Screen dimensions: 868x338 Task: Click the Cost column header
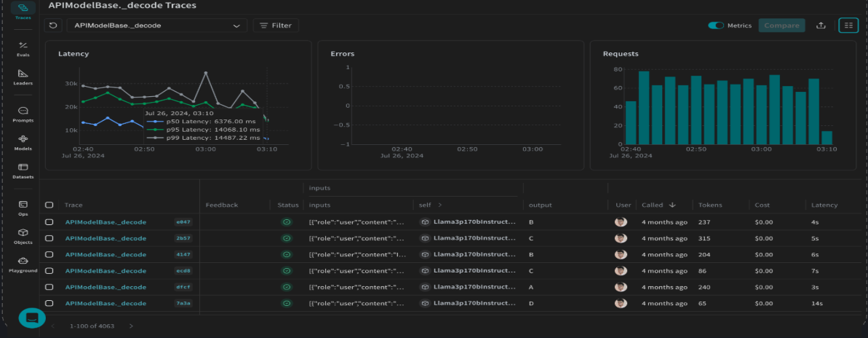pos(763,205)
